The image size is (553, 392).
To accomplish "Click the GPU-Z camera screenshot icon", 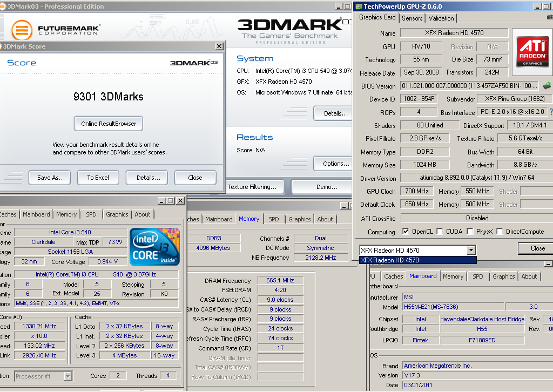I will tap(550, 17).
